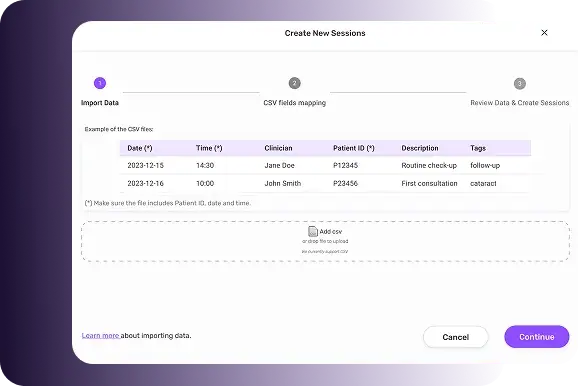Click the cataract tag cell
Screen dimensions: 579x386
[x=483, y=183]
